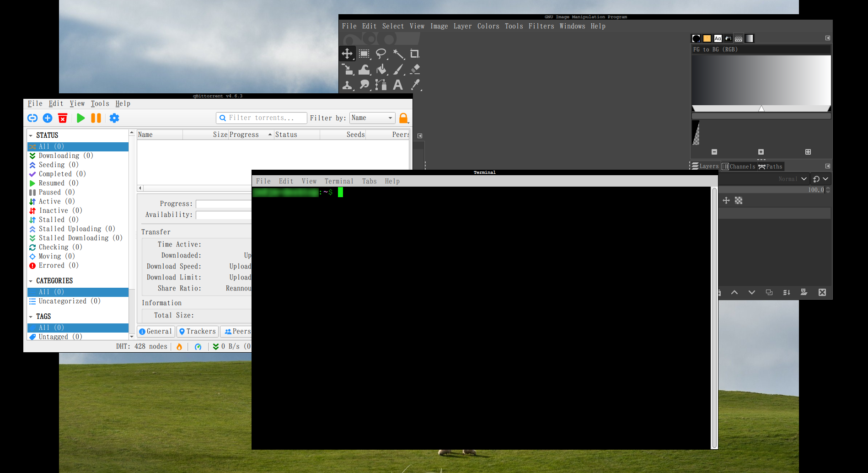
Task: Switch to the Trackers tab in qBittorrent
Action: (x=197, y=332)
